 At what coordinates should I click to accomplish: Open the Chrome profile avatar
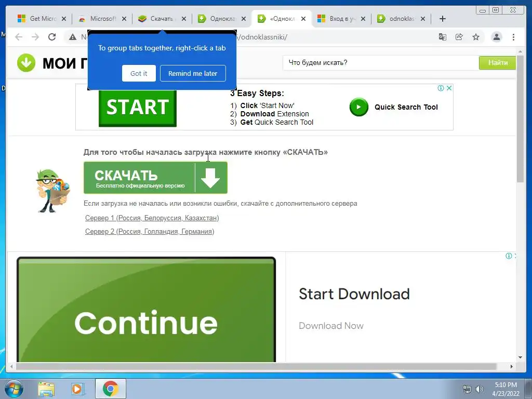(496, 37)
